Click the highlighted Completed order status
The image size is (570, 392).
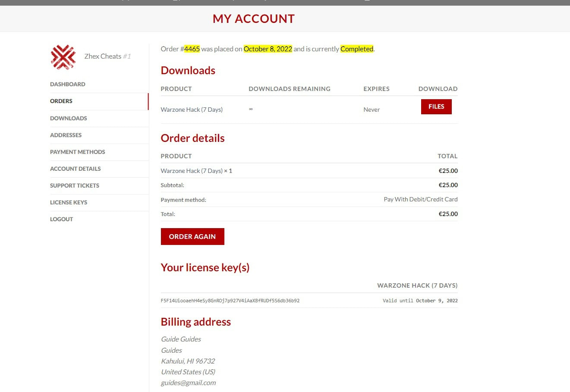coord(356,49)
